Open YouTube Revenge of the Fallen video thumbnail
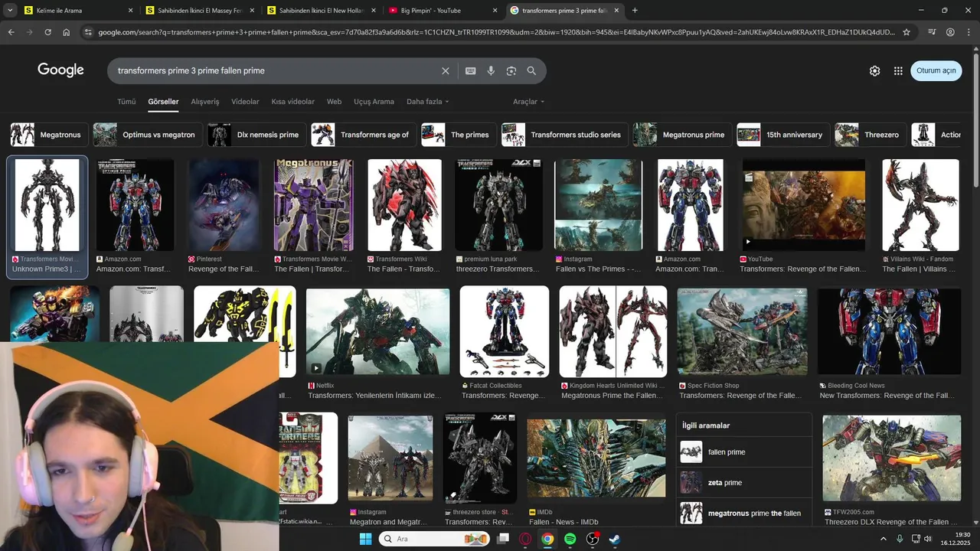980x551 pixels. pos(804,205)
